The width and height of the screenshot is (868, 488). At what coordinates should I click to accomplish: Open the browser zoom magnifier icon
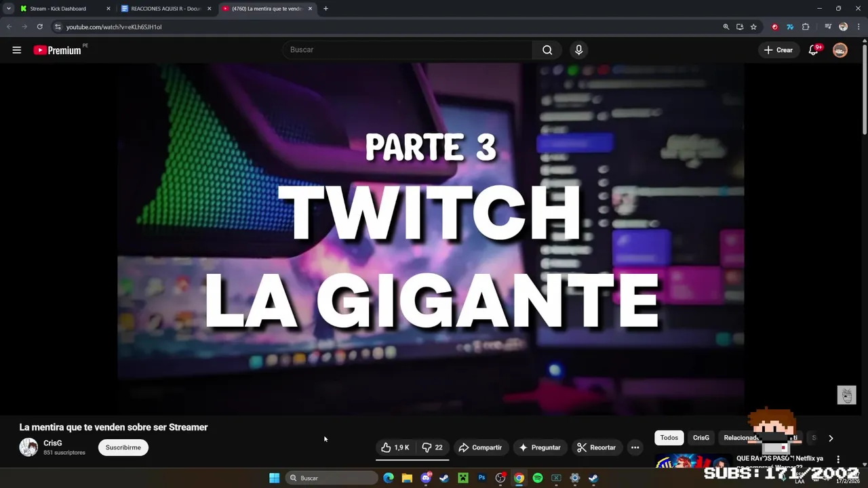pos(726,27)
